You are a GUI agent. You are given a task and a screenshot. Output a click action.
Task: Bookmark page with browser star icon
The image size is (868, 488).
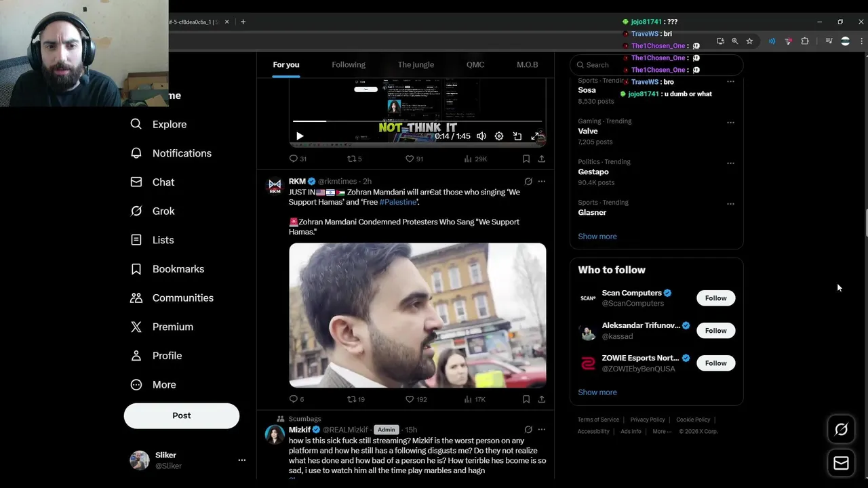point(749,41)
